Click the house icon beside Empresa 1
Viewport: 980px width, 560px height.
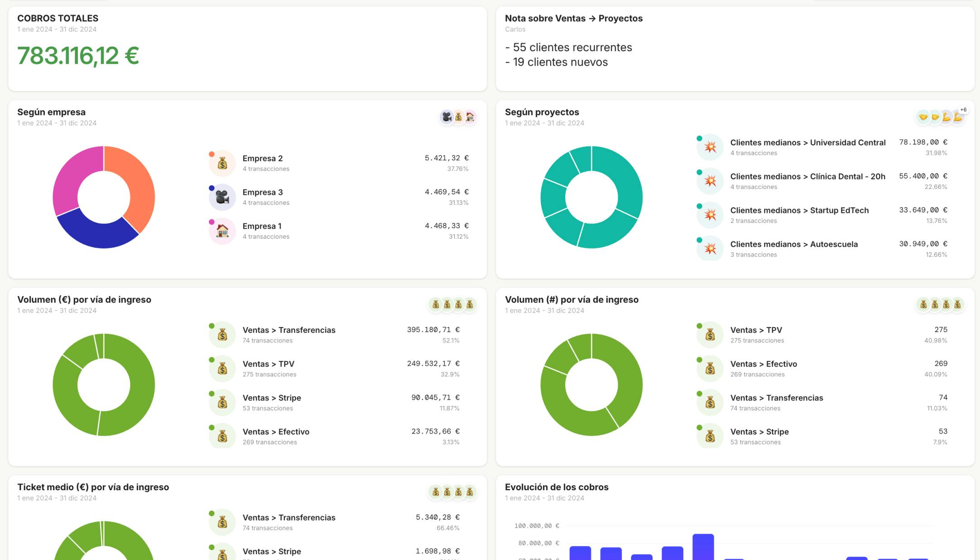[x=222, y=231]
